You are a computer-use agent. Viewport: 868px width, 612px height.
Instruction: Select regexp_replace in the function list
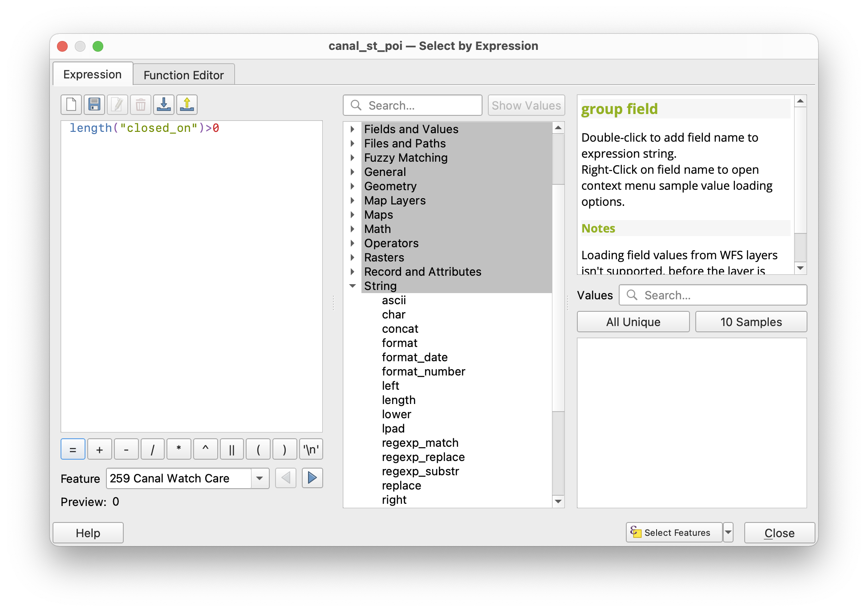point(423,457)
